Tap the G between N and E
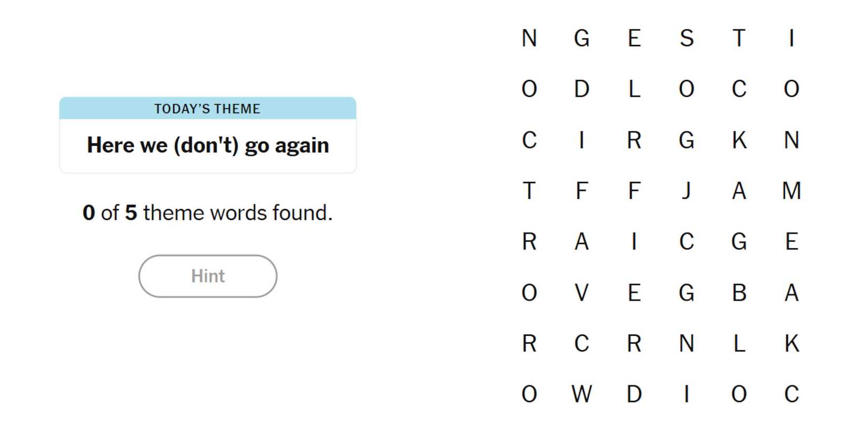 tap(581, 38)
